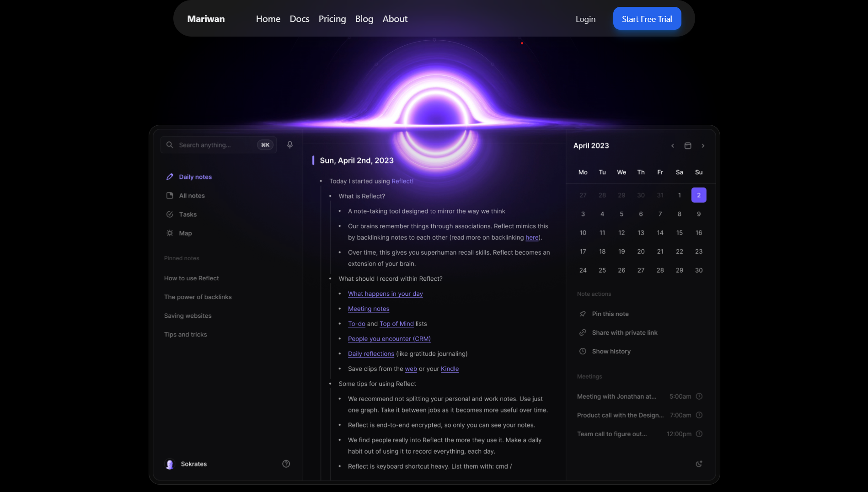Click the Sokrates user name

tap(194, 464)
